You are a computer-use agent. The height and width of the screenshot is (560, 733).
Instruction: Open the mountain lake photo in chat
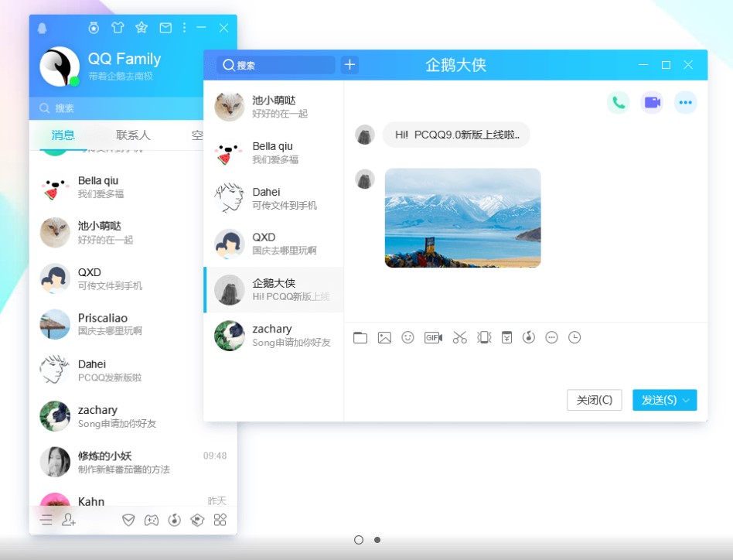pyautogui.click(x=463, y=218)
